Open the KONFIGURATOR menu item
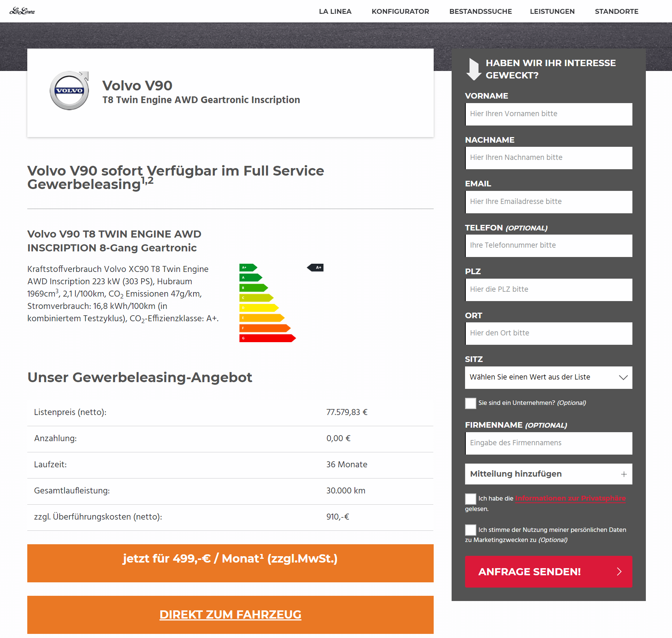Viewport: 672px width, 638px height. click(x=400, y=11)
